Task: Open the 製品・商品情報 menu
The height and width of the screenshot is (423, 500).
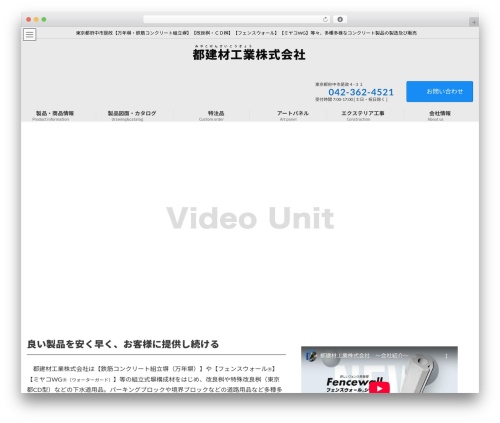Action: coord(55,115)
